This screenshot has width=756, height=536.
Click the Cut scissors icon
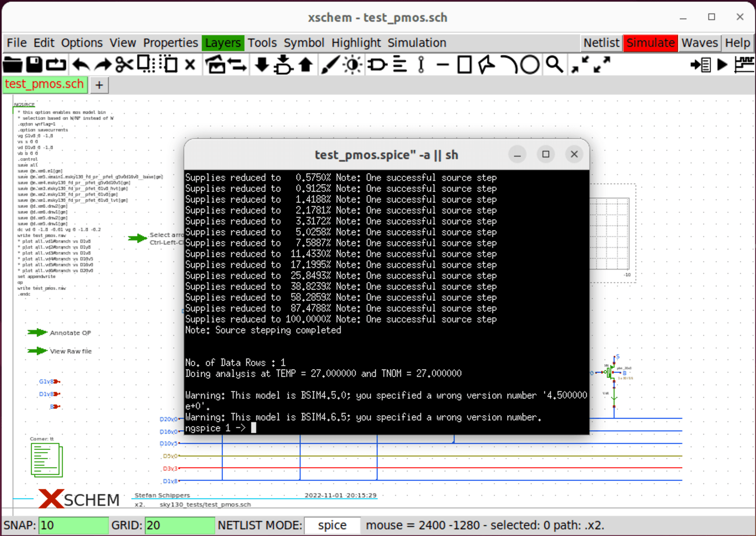(124, 65)
